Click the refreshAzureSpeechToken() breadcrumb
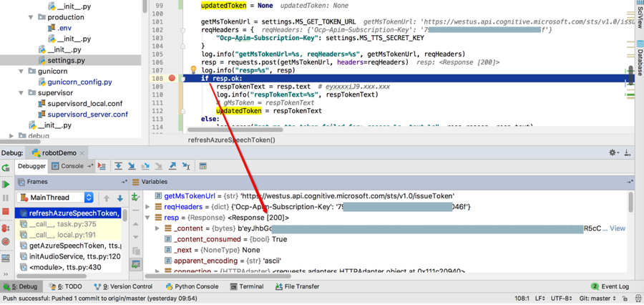Viewport: 644px width, 305px height. coord(231,140)
